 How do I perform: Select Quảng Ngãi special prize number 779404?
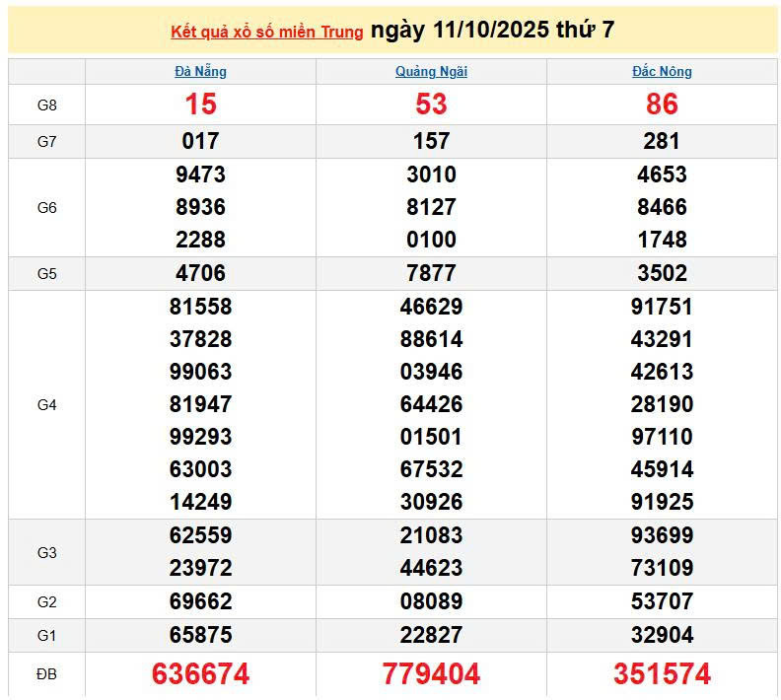(431, 674)
